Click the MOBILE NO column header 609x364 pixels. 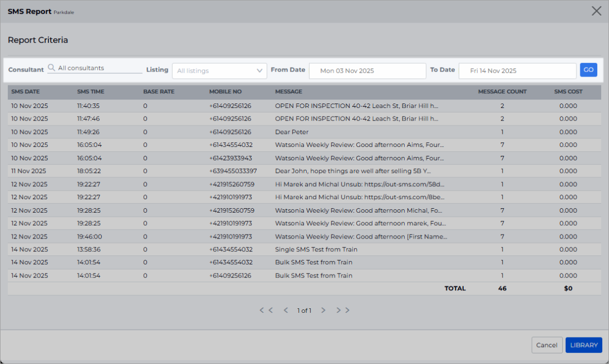pos(225,92)
